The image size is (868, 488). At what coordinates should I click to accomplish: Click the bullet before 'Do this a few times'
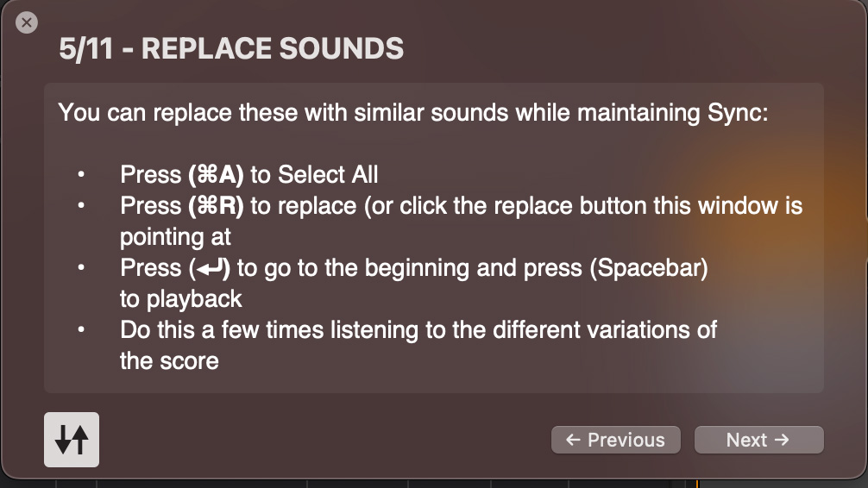[x=81, y=329]
